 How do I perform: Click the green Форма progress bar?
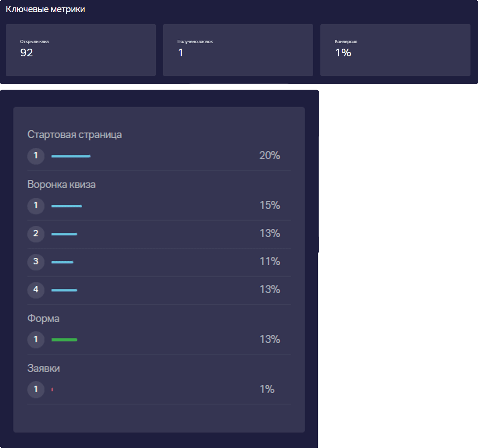tap(64, 340)
